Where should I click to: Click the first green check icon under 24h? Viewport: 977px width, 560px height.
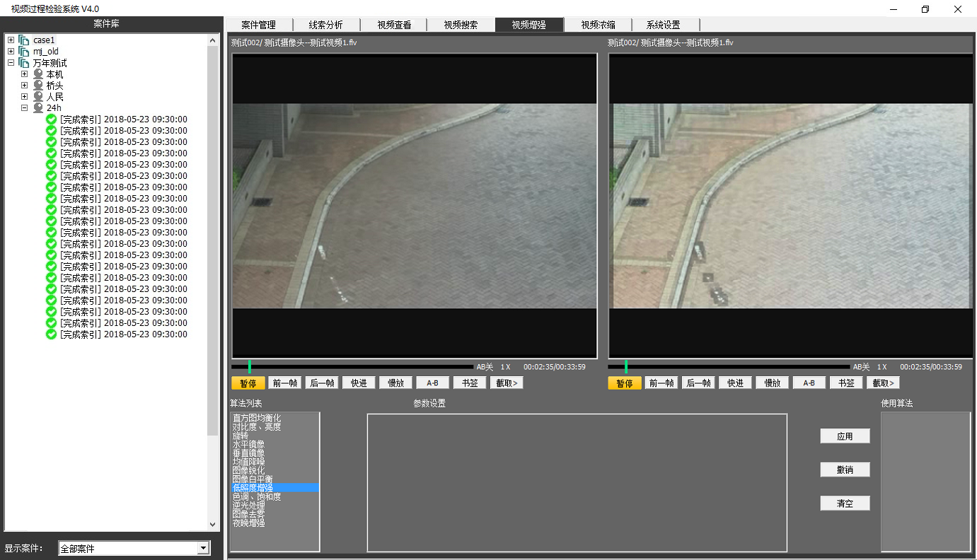click(x=51, y=119)
